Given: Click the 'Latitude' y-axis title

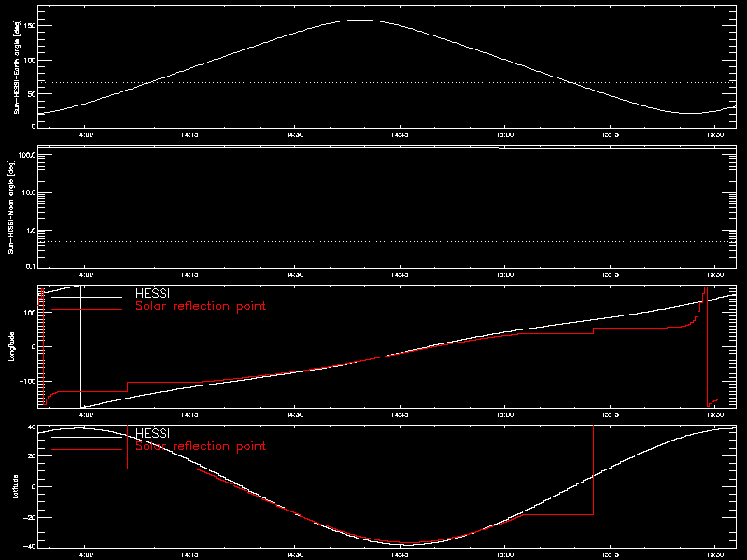Looking at the screenshot, I should coord(16,486).
